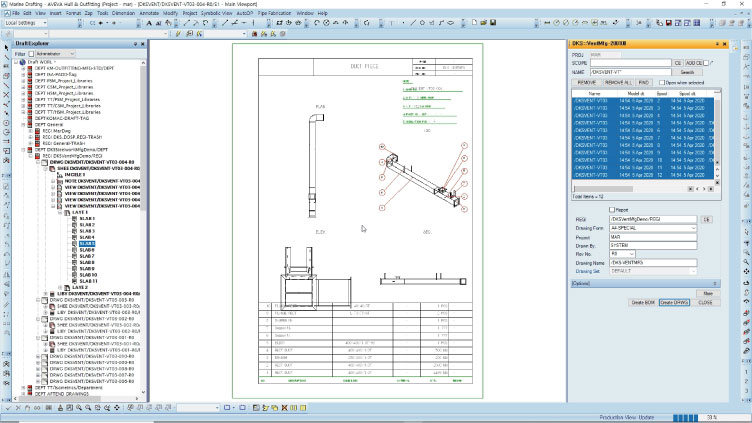Screen dimensions: 752x423
Task: Open the Annotate menu
Action: [149, 13]
